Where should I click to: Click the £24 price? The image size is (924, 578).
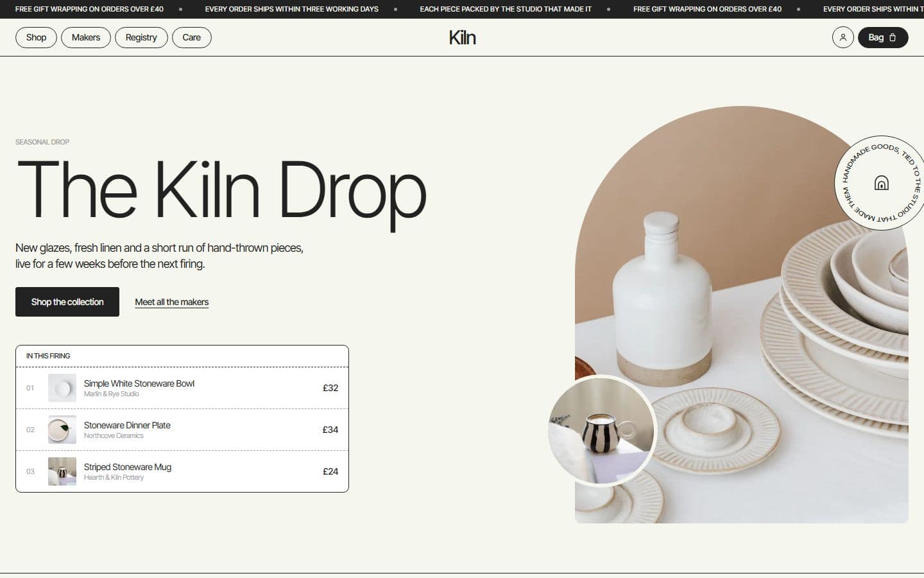pyautogui.click(x=330, y=471)
